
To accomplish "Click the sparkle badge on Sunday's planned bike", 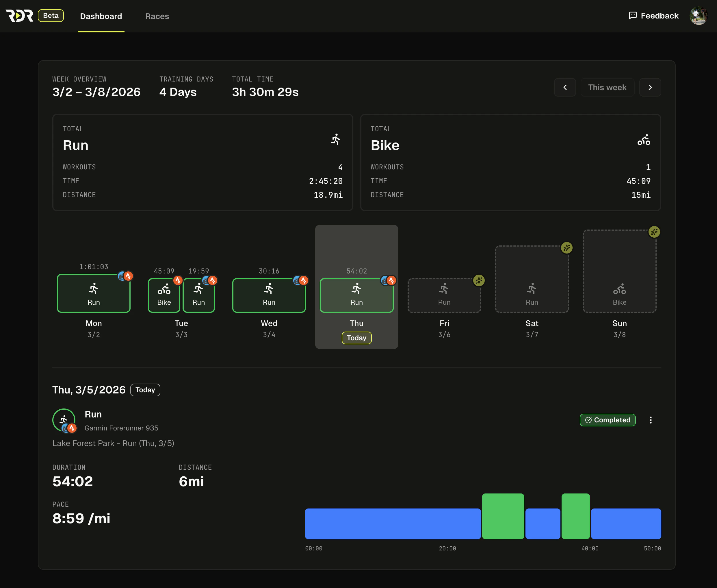I will point(654,232).
